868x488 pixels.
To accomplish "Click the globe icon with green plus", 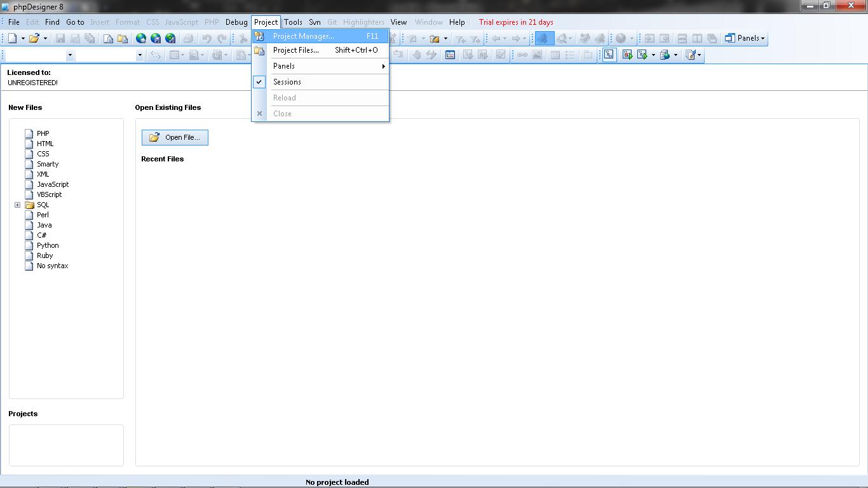I will click(x=170, y=38).
